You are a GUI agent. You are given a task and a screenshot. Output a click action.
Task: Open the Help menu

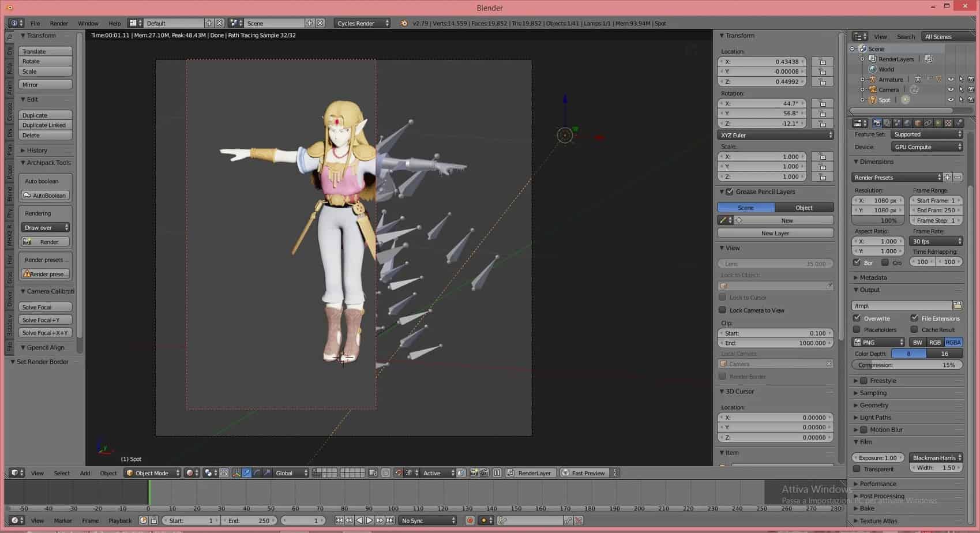tap(115, 23)
